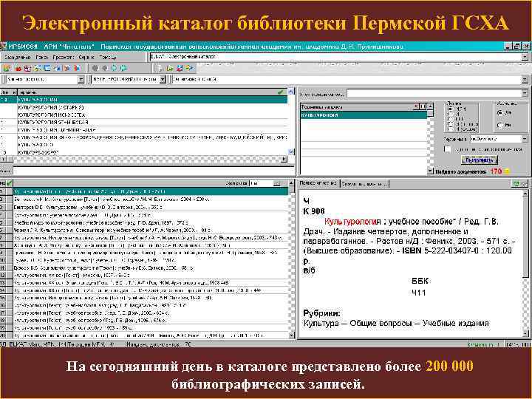Click the IRBIS64 title bar application icon
The width and height of the screenshot is (532, 399).
pyautogui.click(x=4, y=46)
